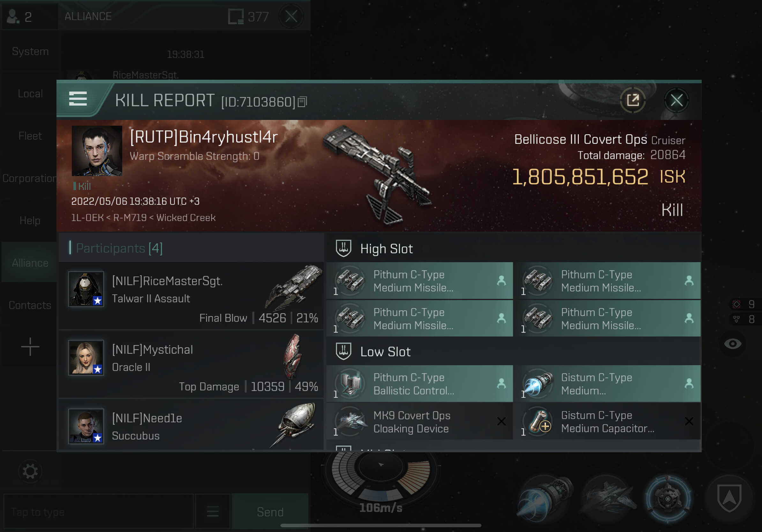Open the kill report hamburger menu
This screenshot has height=532, width=762.
[78, 99]
